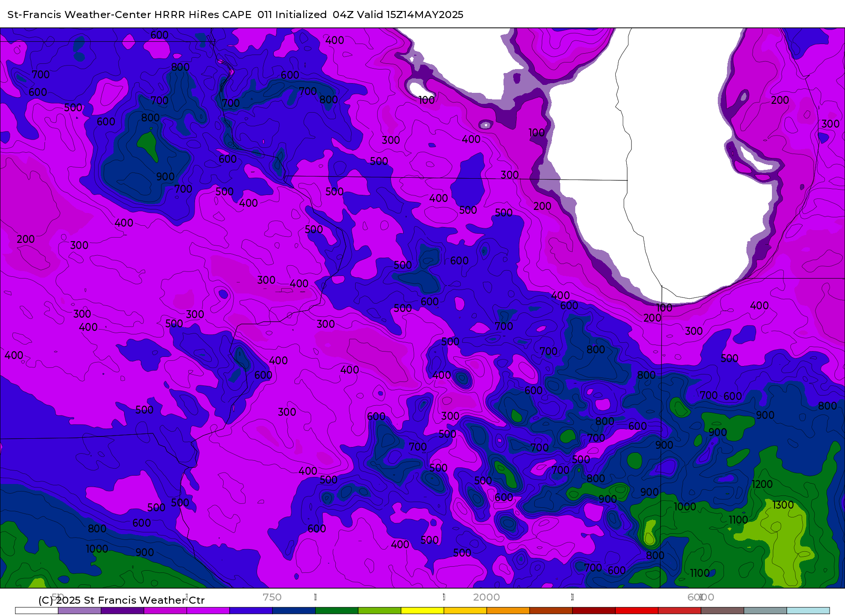Image resolution: width=845 pixels, height=616 pixels.
Task: Select the navy blue legend swatch
Action: coord(294,611)
